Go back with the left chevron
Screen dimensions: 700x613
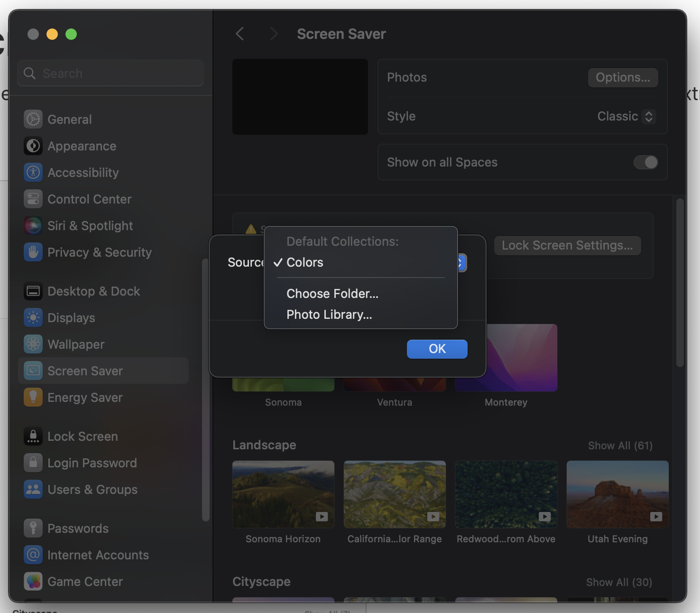(x=240, y=34)
